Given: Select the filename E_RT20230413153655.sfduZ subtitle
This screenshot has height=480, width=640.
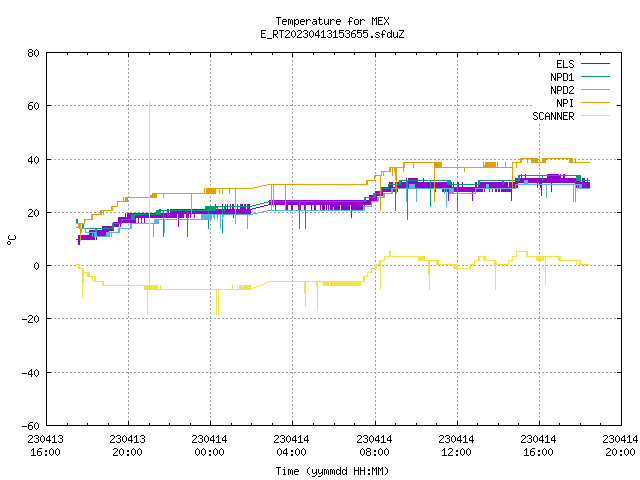Looking at the screenshot, I should [332, 34].
